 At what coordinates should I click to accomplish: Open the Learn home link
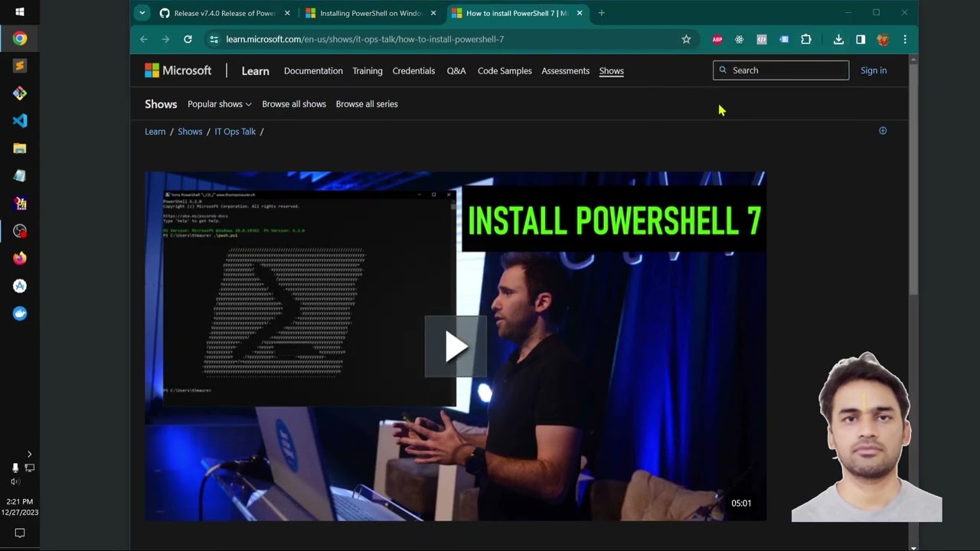pyautogui.click(x=255, y=70)
